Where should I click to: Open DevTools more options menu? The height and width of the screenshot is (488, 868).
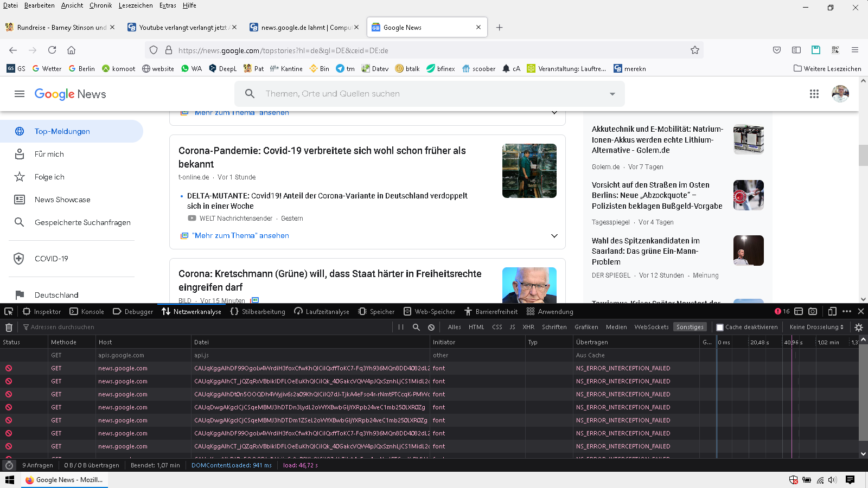click(x=847, y=311)
